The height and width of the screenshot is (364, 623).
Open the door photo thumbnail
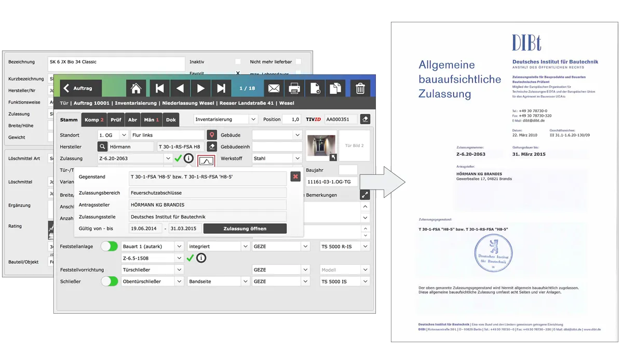pos(321,145)
